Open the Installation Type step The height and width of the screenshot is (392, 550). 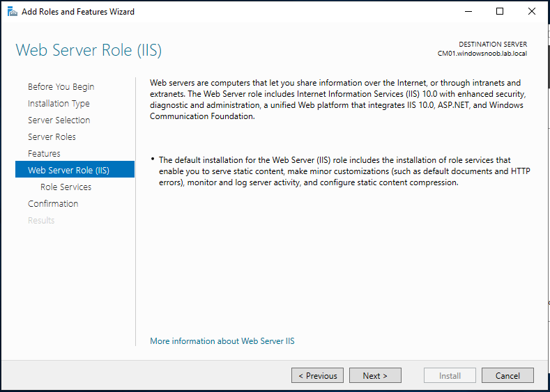pos(59,103)
